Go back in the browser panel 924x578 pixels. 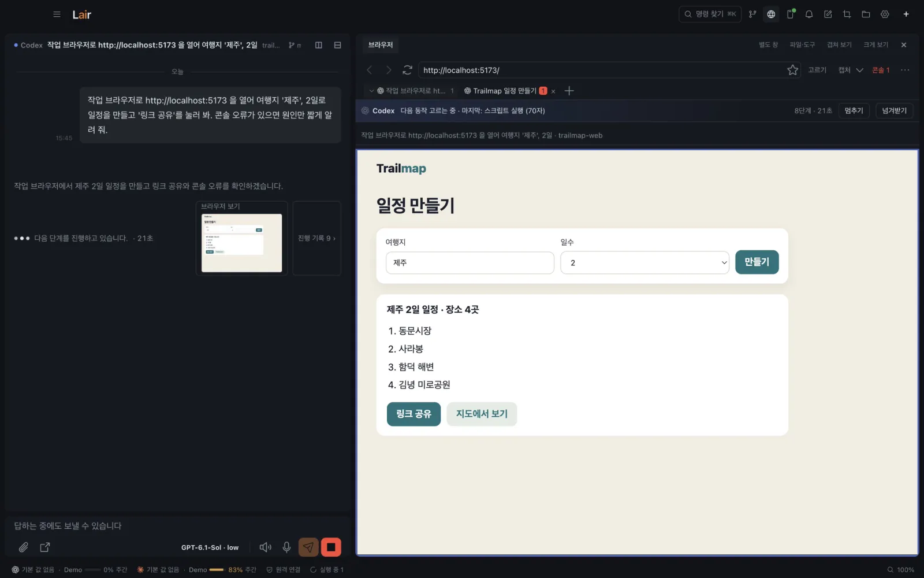coord(370,70)
